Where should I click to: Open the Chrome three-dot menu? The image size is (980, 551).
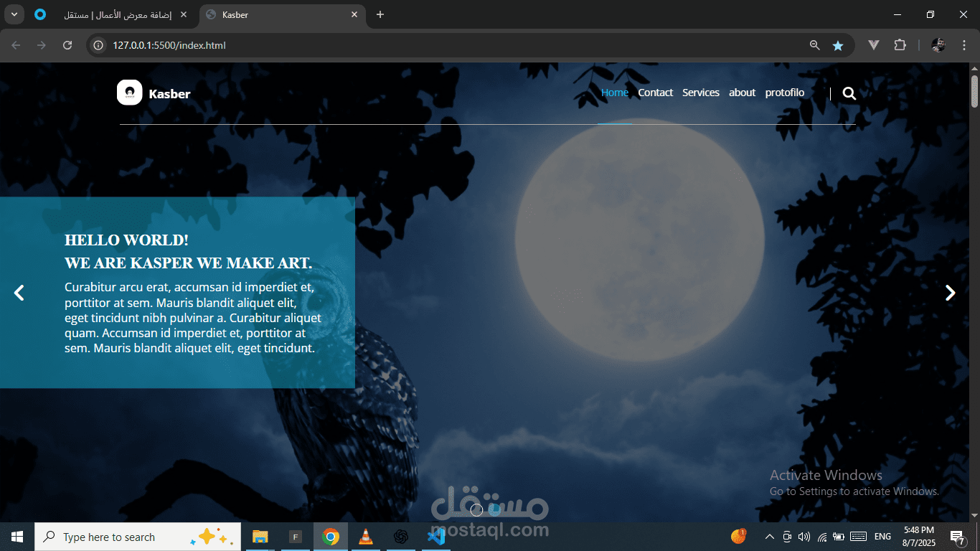coord(964,45)
